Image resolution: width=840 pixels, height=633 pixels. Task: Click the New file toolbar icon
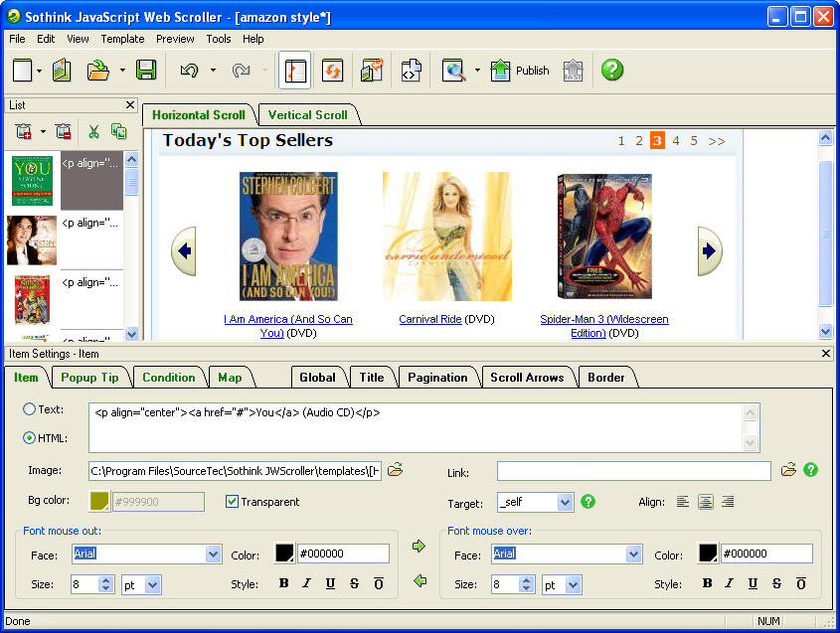point(22,71)
